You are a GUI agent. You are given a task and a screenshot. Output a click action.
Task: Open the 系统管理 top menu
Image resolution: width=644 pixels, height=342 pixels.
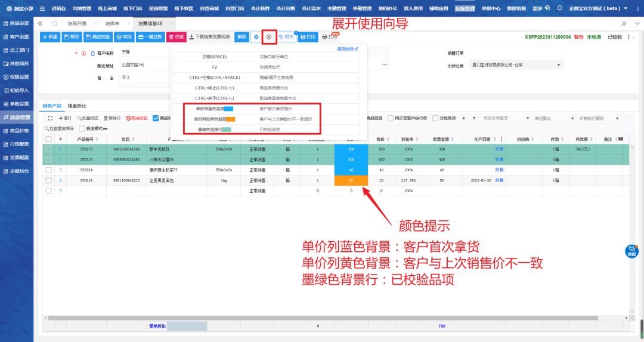(465, 8)
